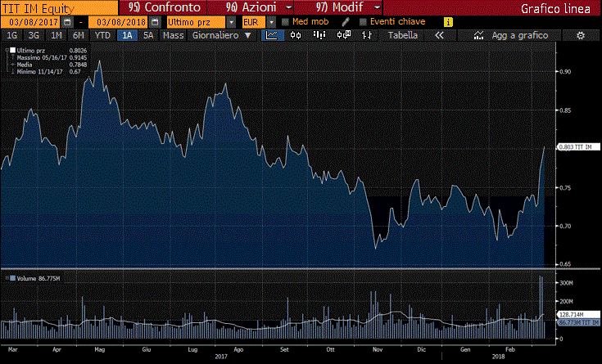Click the 128.714M volume average label
Image resolution: width=602 pixels, height=364 pixels.
(579, 315)
